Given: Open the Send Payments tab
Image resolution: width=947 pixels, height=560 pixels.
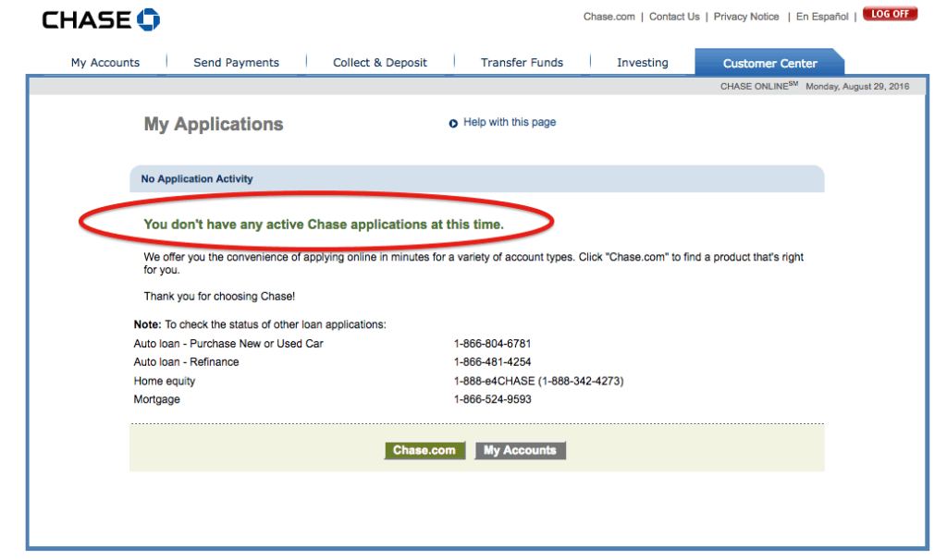Looking at the screenshot, I should [x=236, y=62].
